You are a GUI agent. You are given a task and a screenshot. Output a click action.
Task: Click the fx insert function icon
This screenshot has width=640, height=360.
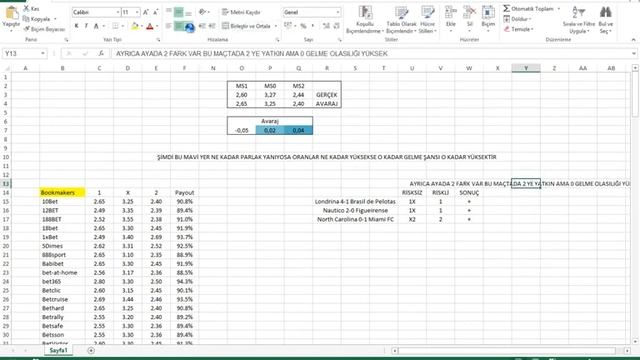click(101, 53)
